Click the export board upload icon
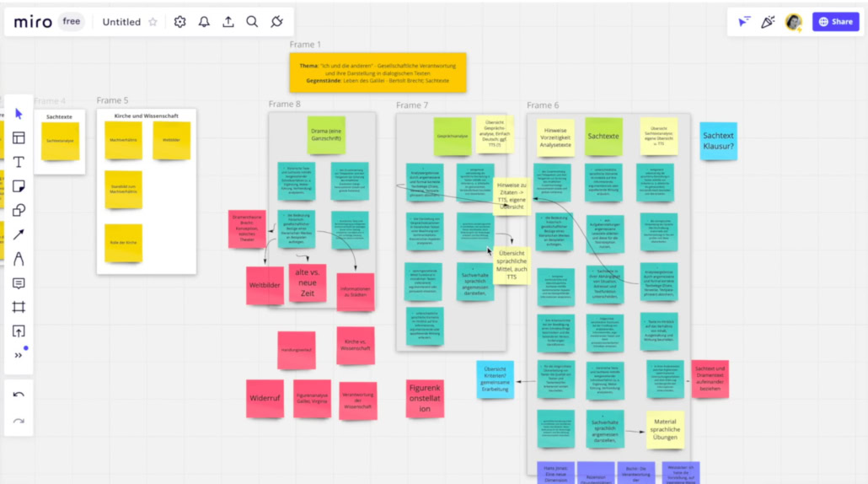 coord(228,22)
